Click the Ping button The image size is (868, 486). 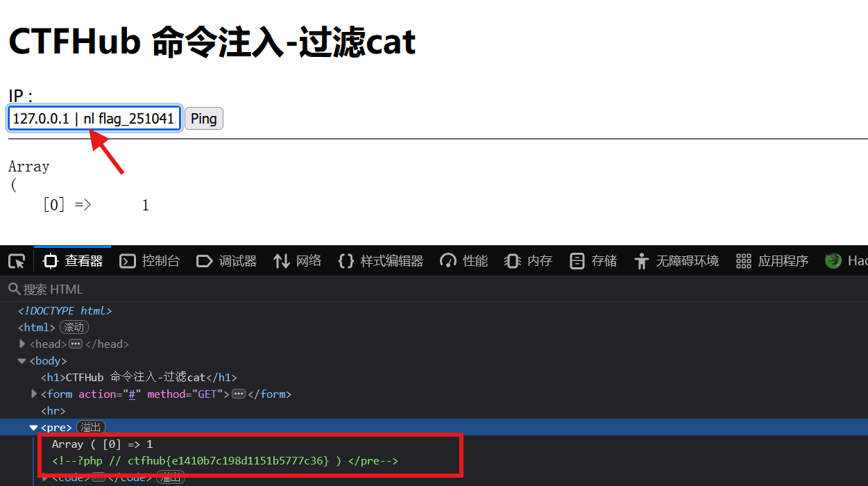point(203,119)
